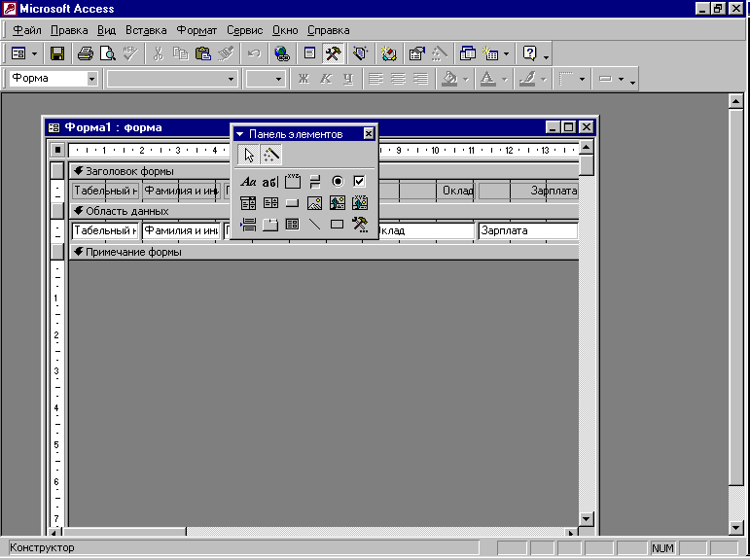This screenshot has height=560, width=750.
Task: Click the Paste clipboard icon
Action: point(203,53)
